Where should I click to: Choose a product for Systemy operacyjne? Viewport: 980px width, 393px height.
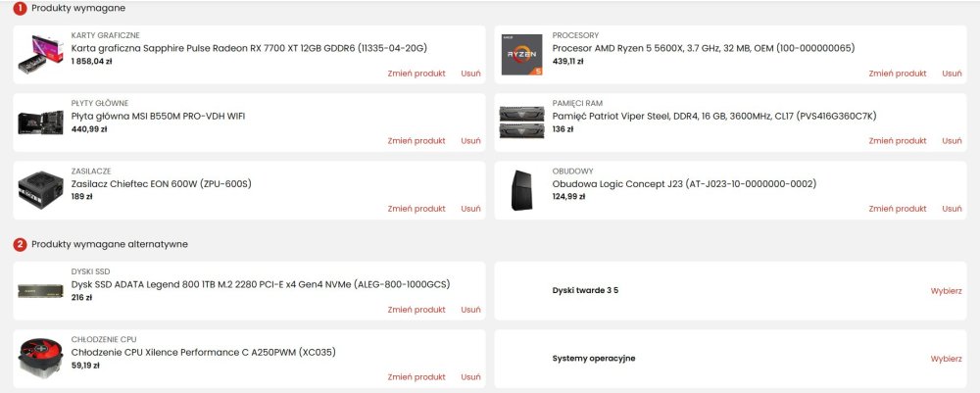(947, 359)
